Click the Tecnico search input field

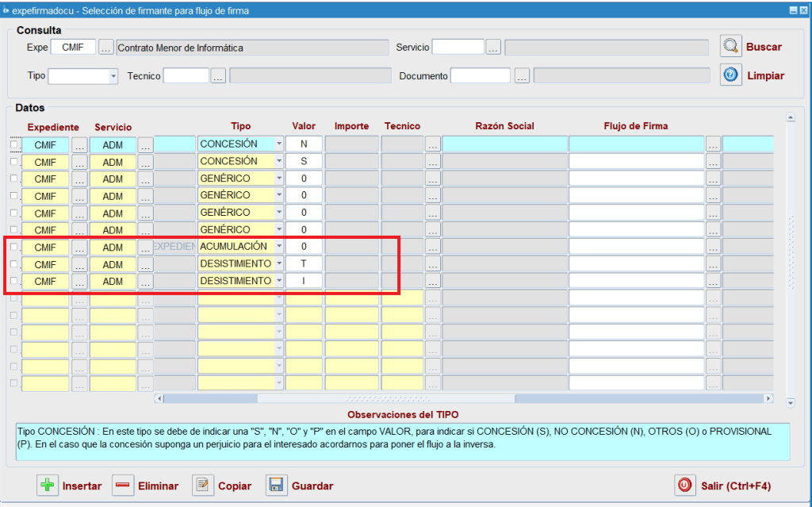click(x=186, y=76)
